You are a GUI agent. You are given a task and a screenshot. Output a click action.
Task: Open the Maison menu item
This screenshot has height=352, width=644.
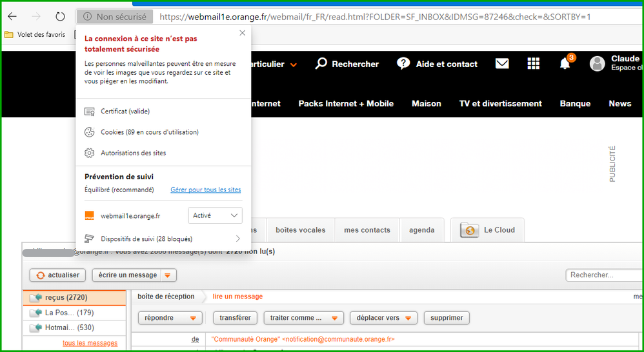tap(427, 103)
